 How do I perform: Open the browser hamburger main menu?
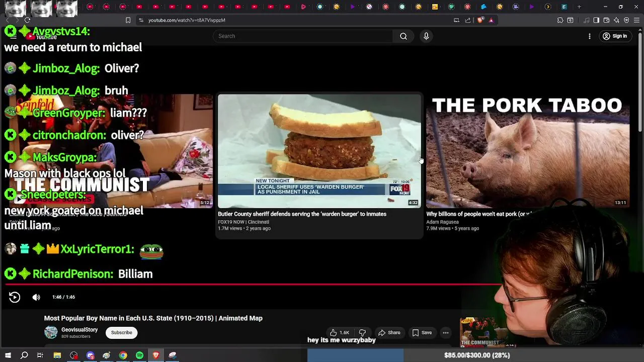point(636,20)
